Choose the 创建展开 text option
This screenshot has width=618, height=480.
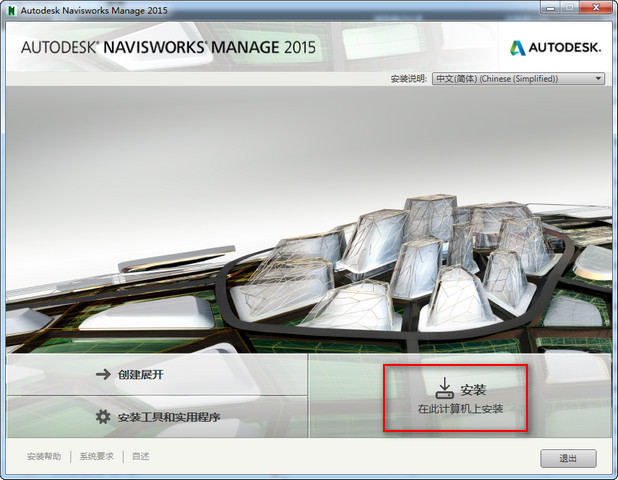140,375
